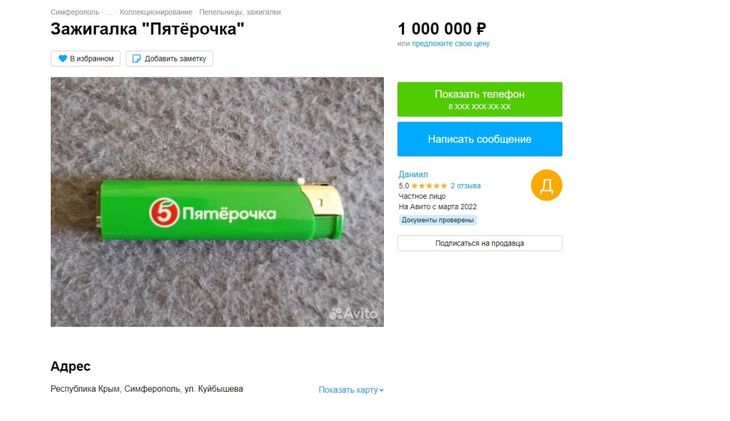Click the Avito watermark on the photo
This screenshot has height=421, width=730.
(353, 314)
